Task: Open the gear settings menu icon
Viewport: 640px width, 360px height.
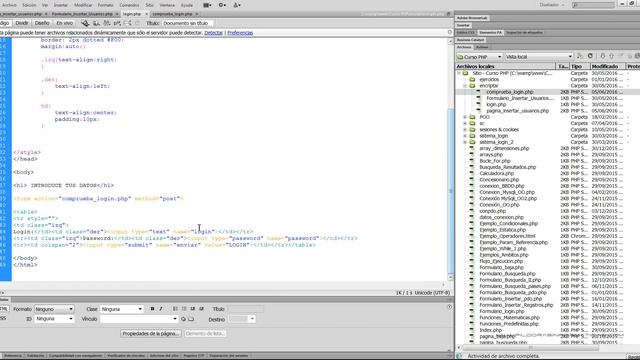Action: coord(222,5)
